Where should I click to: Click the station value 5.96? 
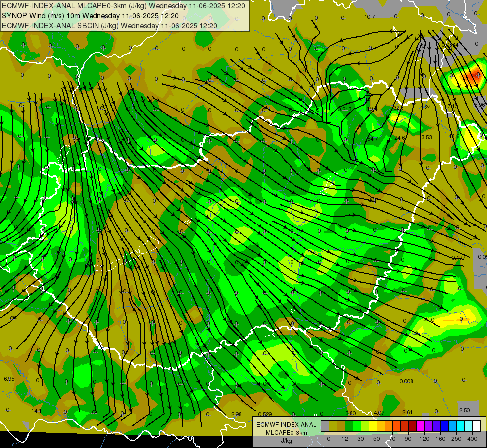480,105
